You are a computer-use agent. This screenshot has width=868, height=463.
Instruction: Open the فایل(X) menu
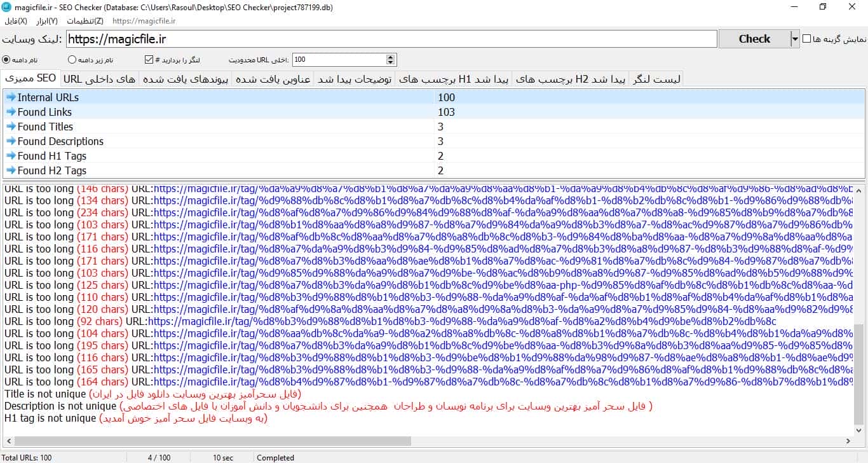point(15,21)
